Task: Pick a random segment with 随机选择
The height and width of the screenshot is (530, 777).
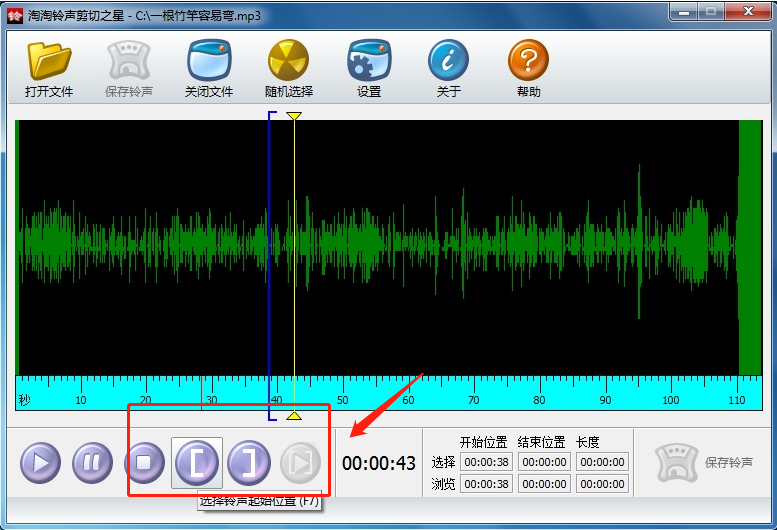Action: coord(289,68)
